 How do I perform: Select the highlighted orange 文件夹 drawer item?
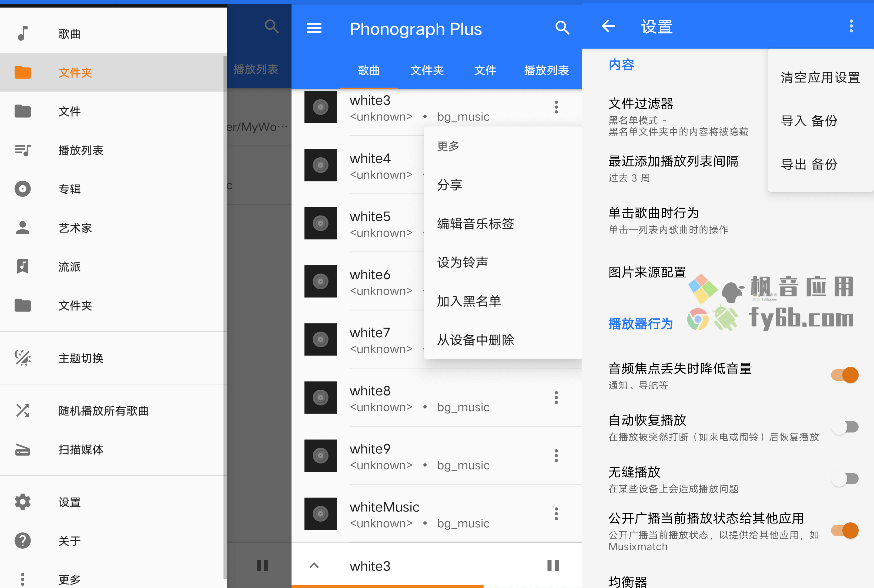113,72
